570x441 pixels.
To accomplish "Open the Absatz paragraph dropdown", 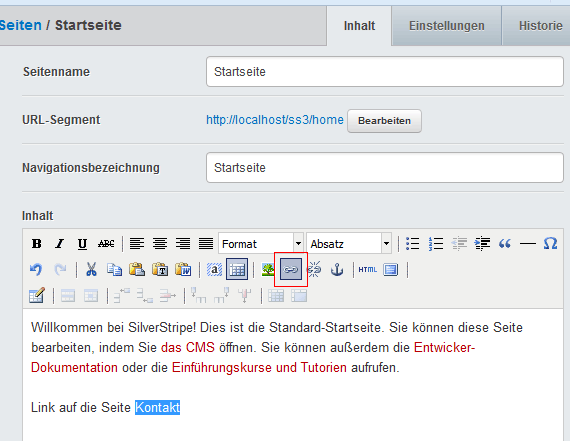I will [x=349, y=243].
